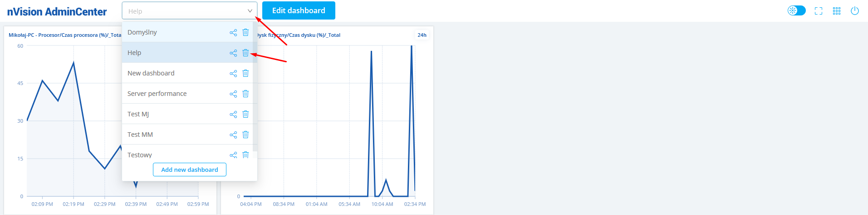Share the Server performance dashboard
The width and height of the screenshot is (868, 215).
click(x=233, y=94)
